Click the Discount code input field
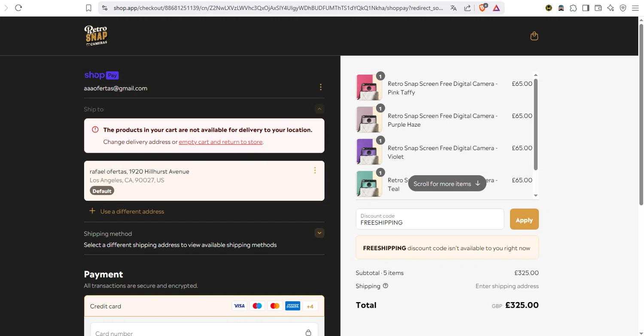 pos(430,219)
